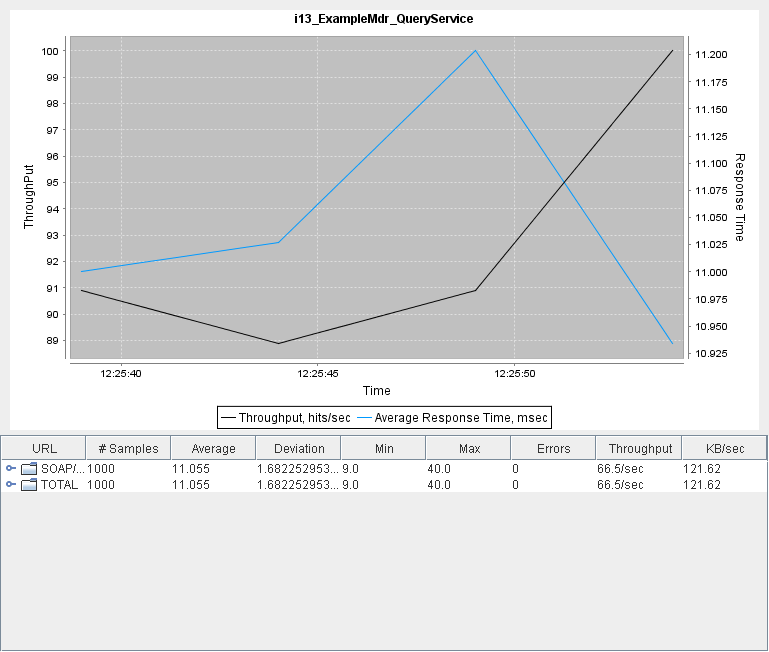Screen dimensions: 769x652
Task: Select the SOAP/... row folder icon
Action: pos(29,469)
